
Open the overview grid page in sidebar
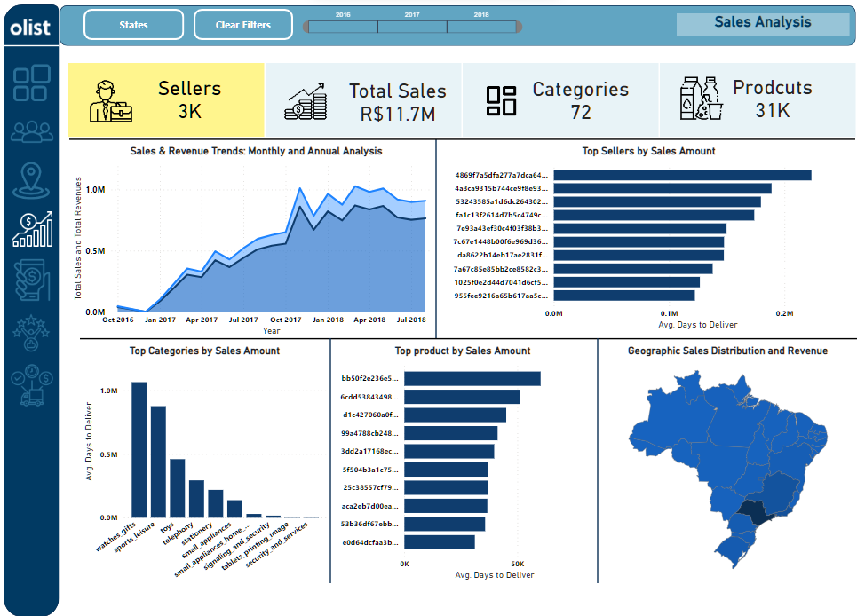[x=30, y=83]
